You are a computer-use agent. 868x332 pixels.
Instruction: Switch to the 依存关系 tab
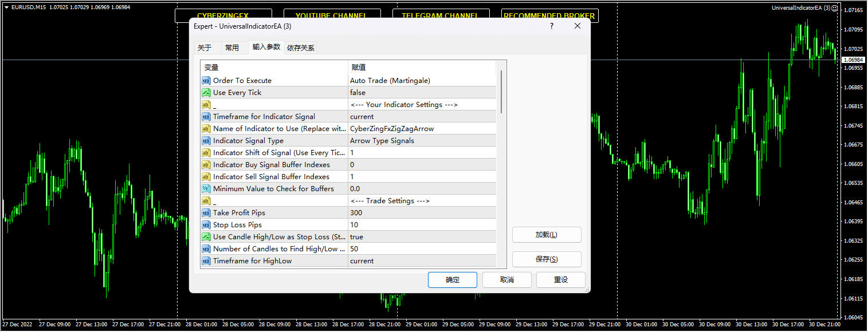coord(301,48)
